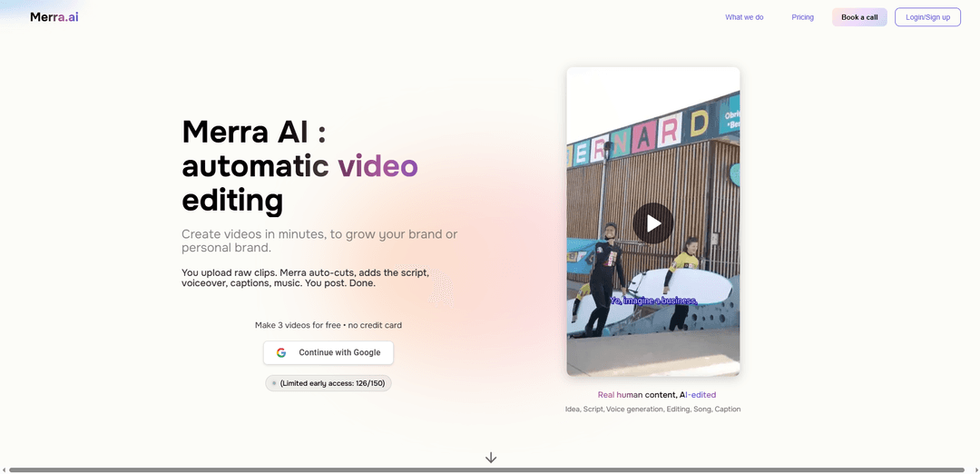Click the horizontal scrollbar track
Viewport: 980px width, 474px height.
[x=490, y=469]
